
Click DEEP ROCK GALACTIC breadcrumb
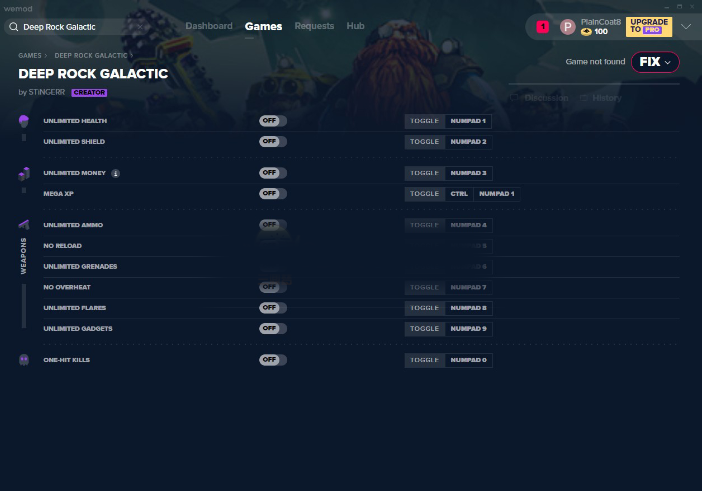pos(91,56)
